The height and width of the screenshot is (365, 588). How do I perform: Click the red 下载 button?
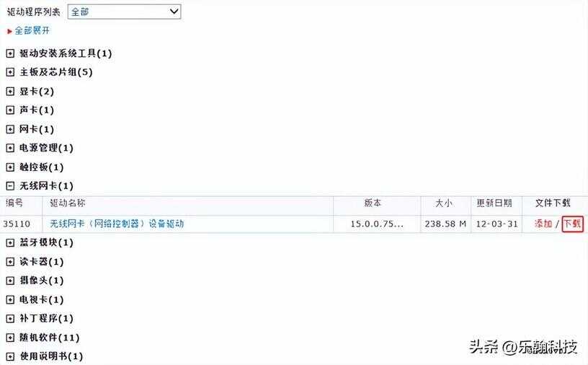tap(573, 224)
